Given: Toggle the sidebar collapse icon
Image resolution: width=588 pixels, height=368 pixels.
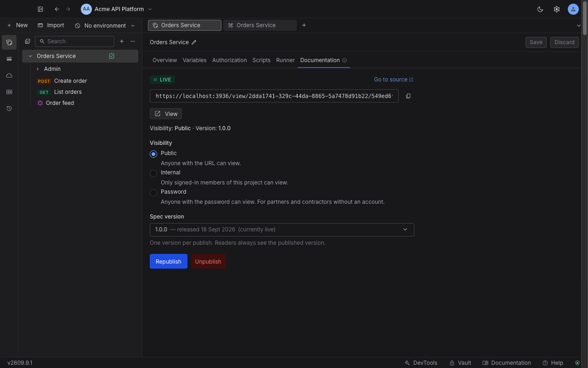Looking at the screenshot, I should tap(40, 9).
